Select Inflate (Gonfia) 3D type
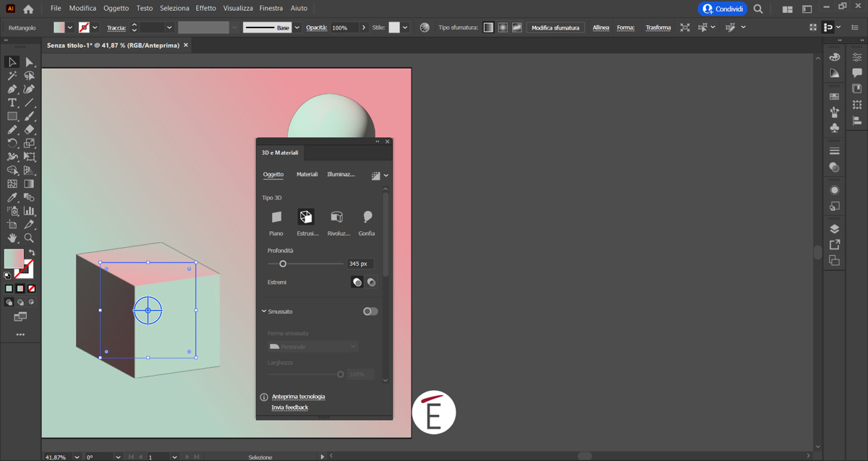The image size is (868, 461). pyautogui.click(x=367, y=217)
